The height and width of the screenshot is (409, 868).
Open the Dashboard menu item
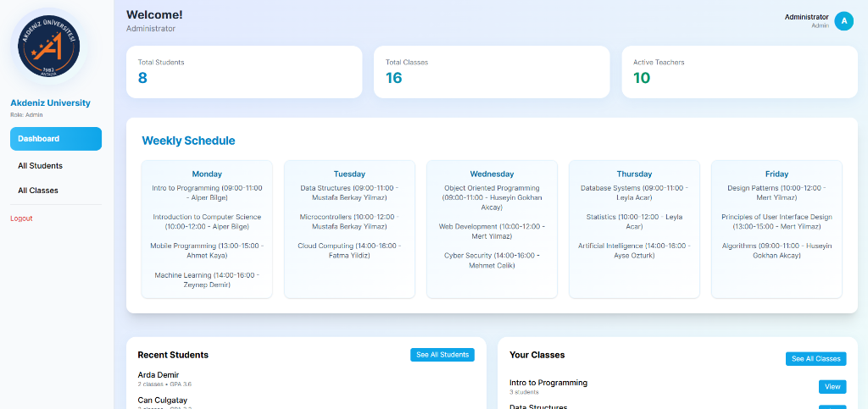56,139
